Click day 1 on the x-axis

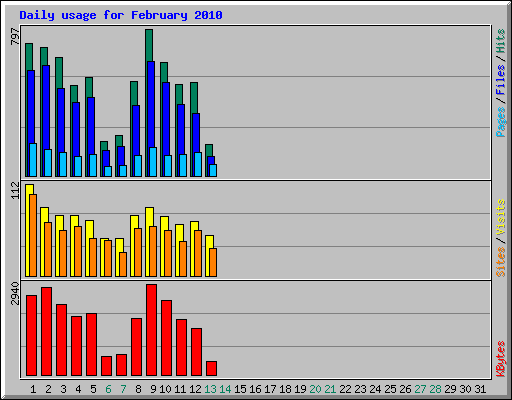point(33,389)
